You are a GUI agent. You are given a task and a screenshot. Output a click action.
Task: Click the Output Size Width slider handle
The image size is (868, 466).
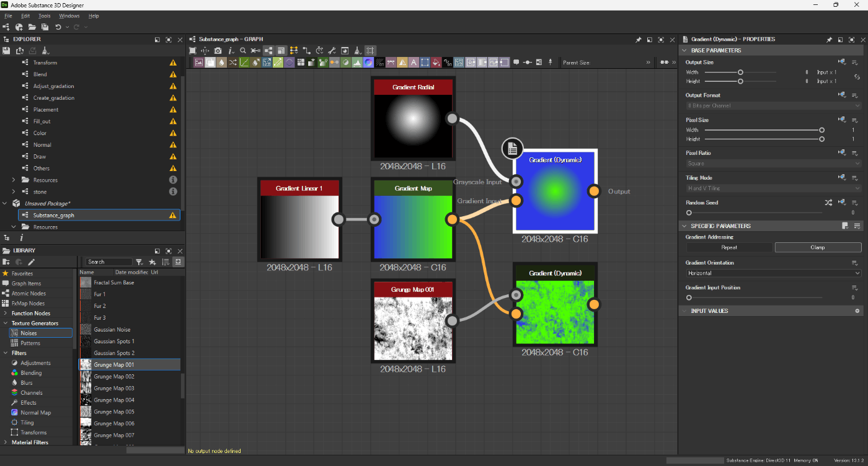coord(740,72)
